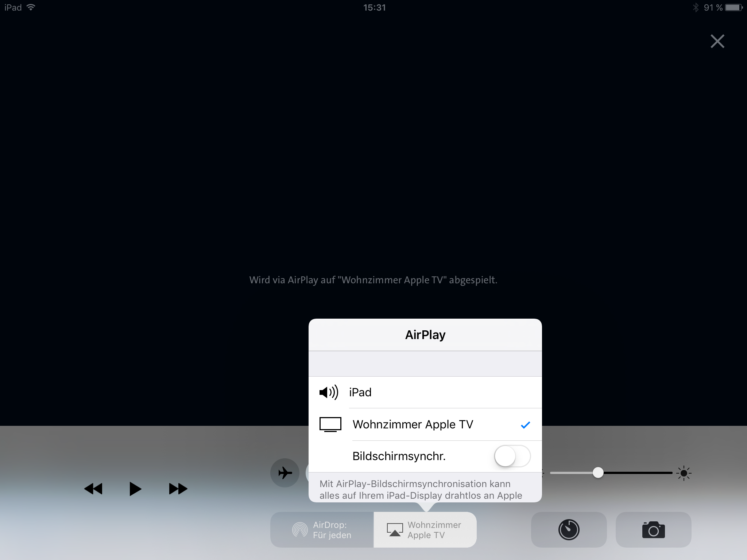Enable the Bildschirmsynchr. switch
This screenshot has height=560, width=747.
512,456
